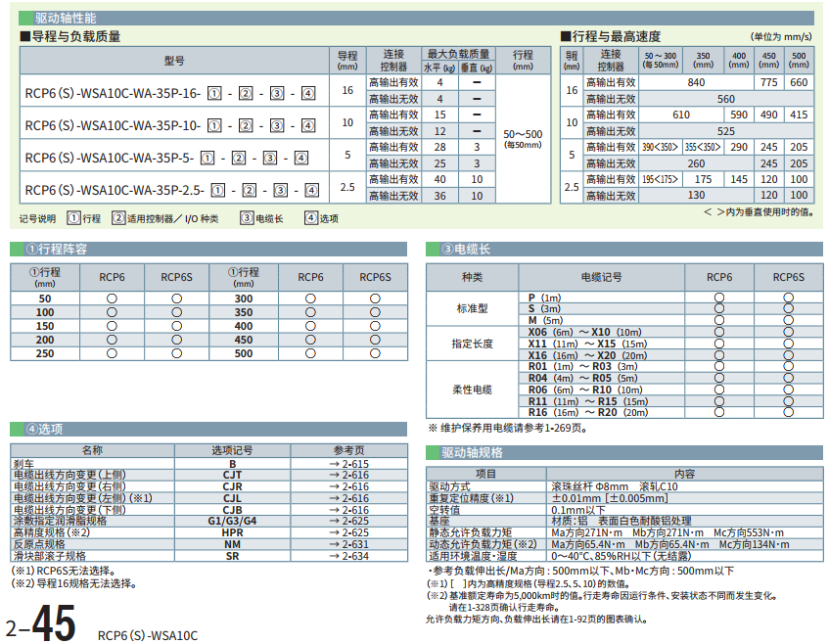This screenshot has width=829, height=644.
Task: Click stroke 50 in the stroke lineup table
Action: (x=45, y=299)
